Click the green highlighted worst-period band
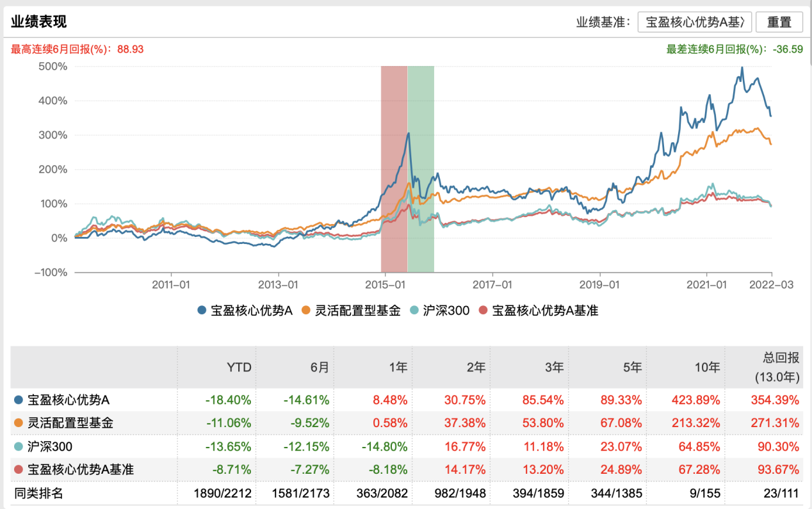This screenshot has width=812, height=509. click(x=421, y=169)
